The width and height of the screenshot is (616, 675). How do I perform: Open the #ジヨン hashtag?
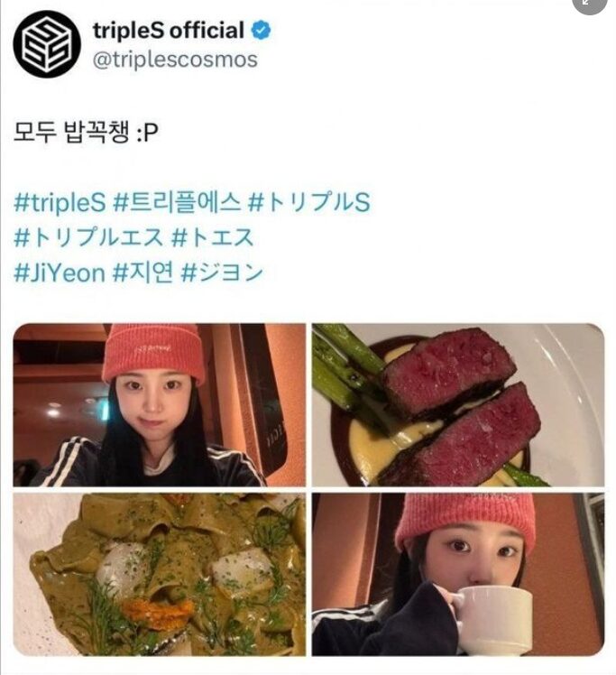pos(222,273)
